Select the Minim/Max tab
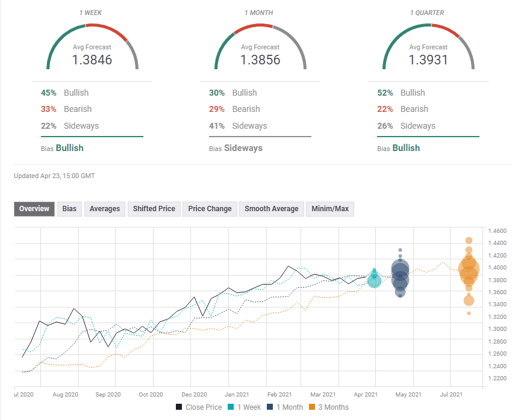Screen dimensions: 518x420 pyautogui.click(x=329, y=209)
